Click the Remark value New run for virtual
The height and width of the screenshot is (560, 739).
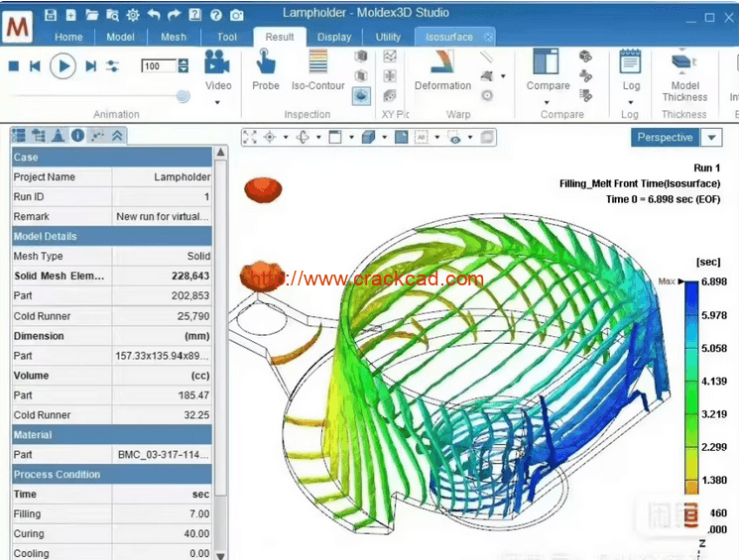(x=162, y=217)
